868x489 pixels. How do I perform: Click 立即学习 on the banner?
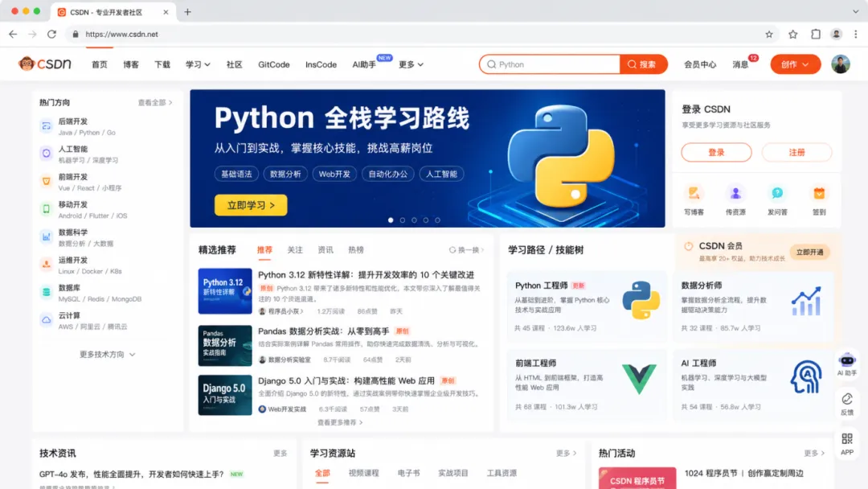point(251,205)
